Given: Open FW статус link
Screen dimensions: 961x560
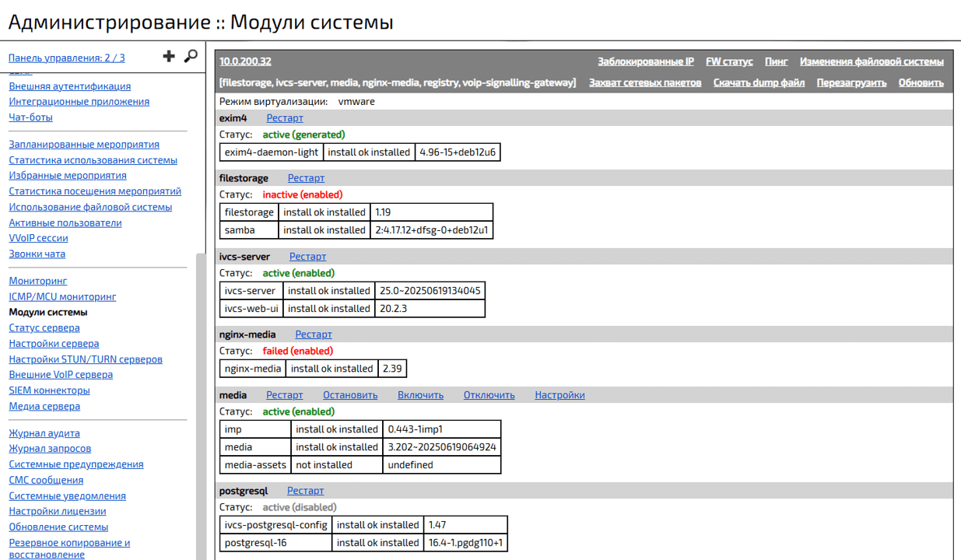Looking at the screenshot, I should click(729, 61).
